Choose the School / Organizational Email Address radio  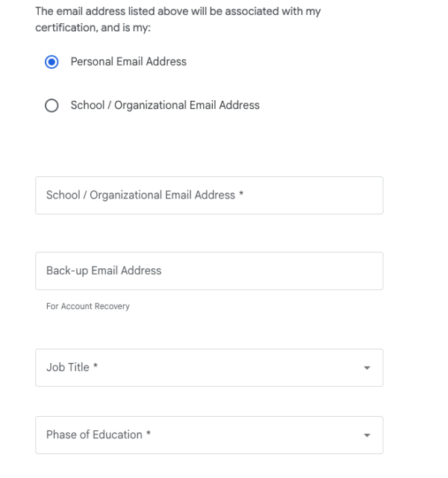pyautogui.click(x=52, y=106)
